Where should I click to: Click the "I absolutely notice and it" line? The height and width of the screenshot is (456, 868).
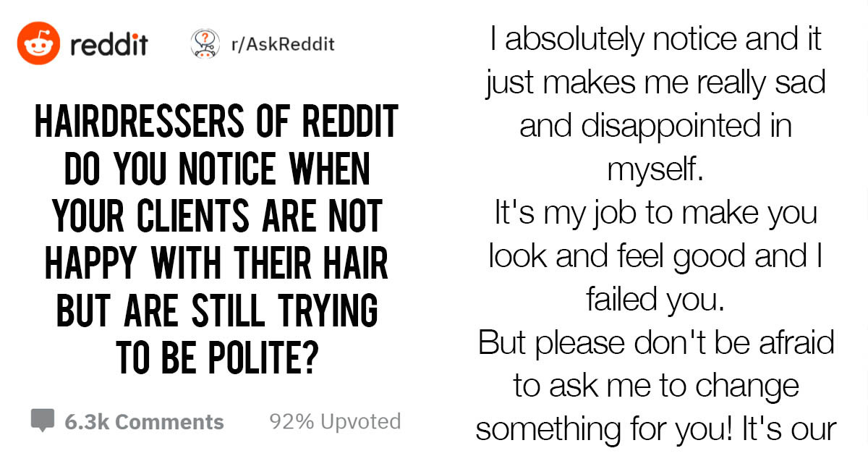[x=655, y=40]
